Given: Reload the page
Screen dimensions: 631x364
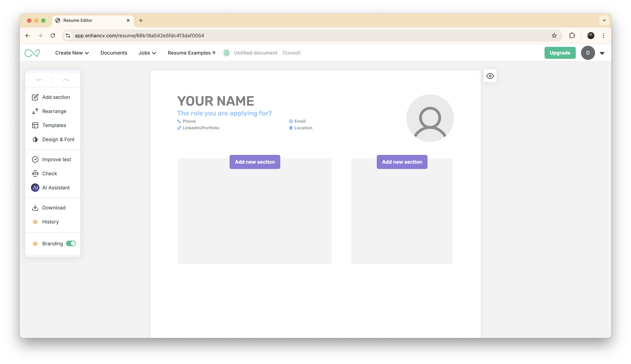Looking at the screenshot, I should pos(53,36).
